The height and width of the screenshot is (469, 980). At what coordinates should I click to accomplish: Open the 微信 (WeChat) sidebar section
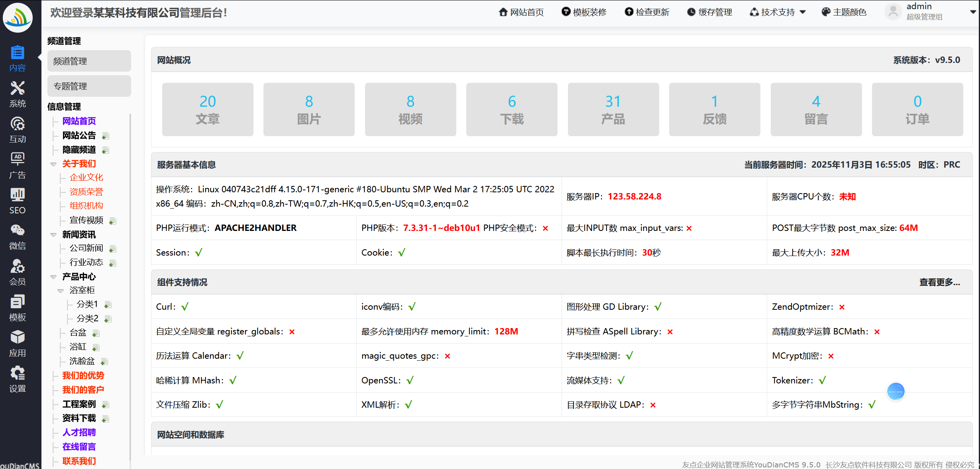(17, 237)
